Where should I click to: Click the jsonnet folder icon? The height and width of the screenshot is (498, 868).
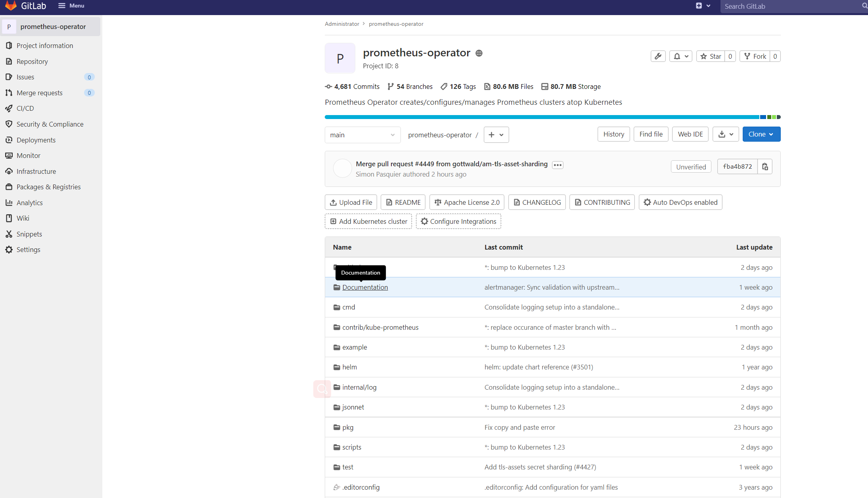[x=337, y=407]
